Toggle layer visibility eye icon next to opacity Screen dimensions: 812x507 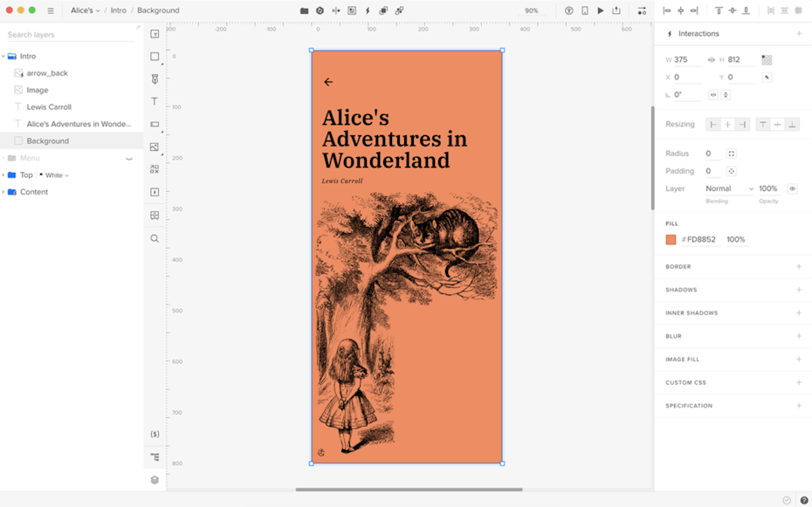792,188
